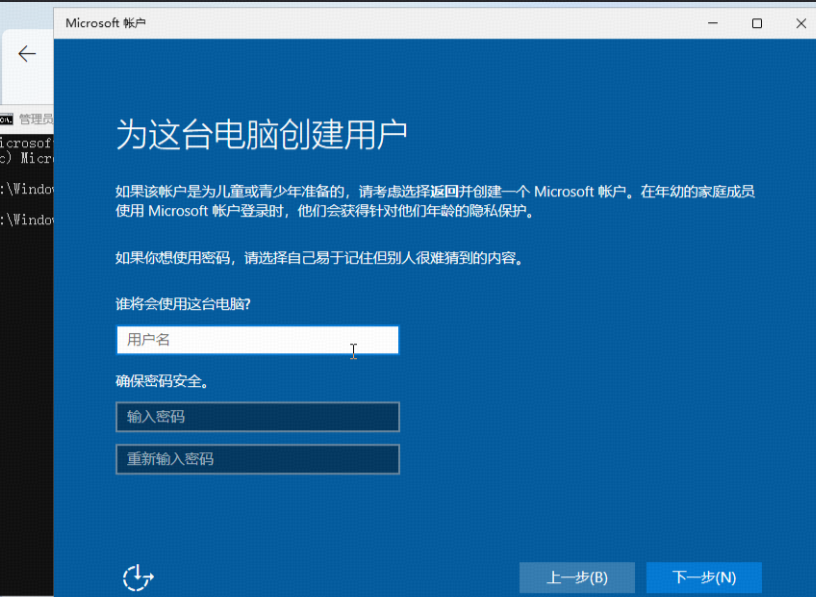Focus the 输入密码 password field
Image resolution: width=816 pixels, height=597 pixels.
click(x=258, y=416)
